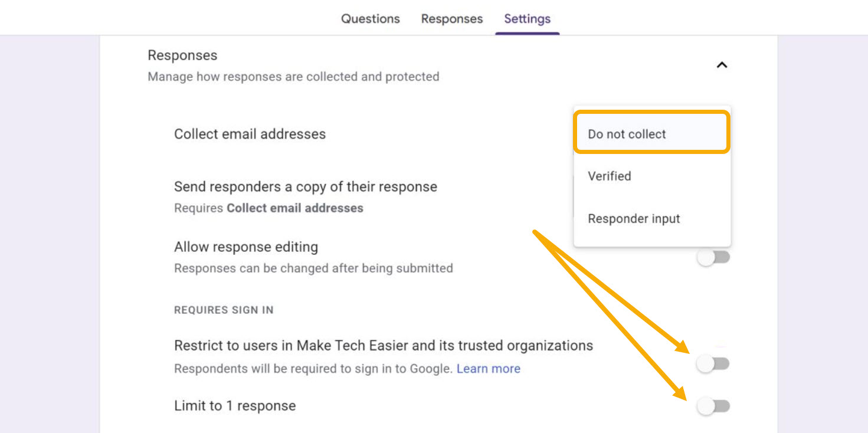The width and height of the screenshot is (868, 433).
Task: Click the Allow response editing label
Action: point(246,247)
